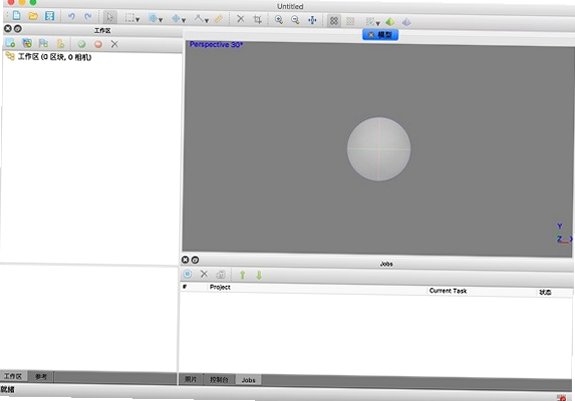
Task: Redo the last action
Action: click(x=88, y=16)
